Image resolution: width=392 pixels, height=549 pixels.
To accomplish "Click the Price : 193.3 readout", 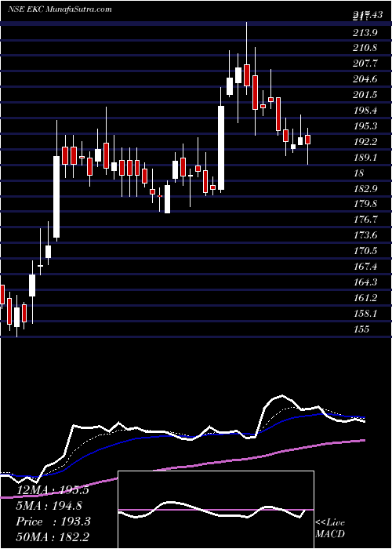I will point(53,522).
